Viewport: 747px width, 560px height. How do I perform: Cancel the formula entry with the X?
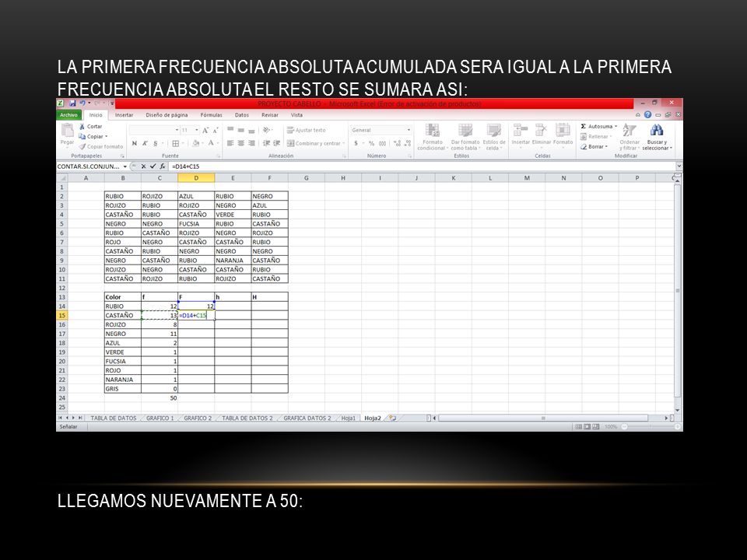pos(143,166)
